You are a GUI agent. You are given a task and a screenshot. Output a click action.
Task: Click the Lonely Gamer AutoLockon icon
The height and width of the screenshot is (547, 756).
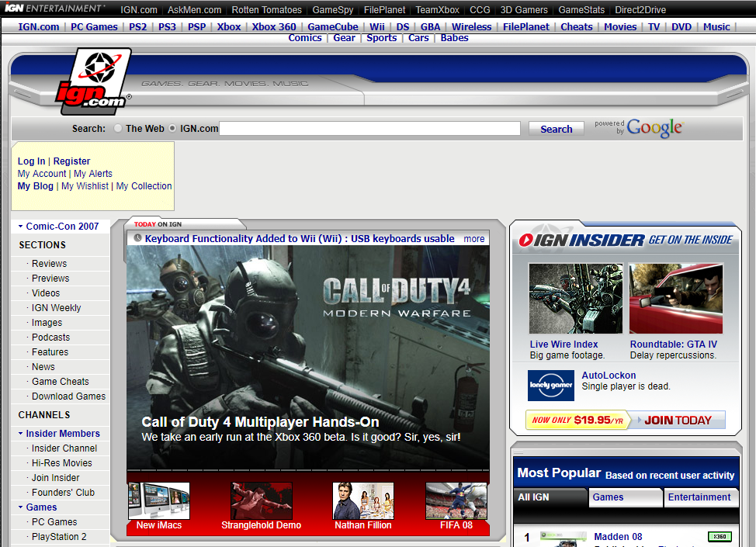coord(550,385)
